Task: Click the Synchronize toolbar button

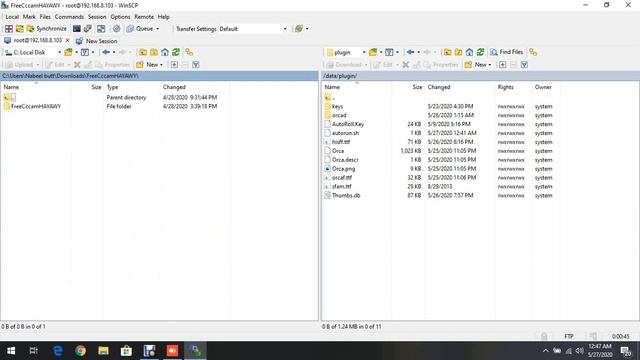Action: (x=46, y=29)
